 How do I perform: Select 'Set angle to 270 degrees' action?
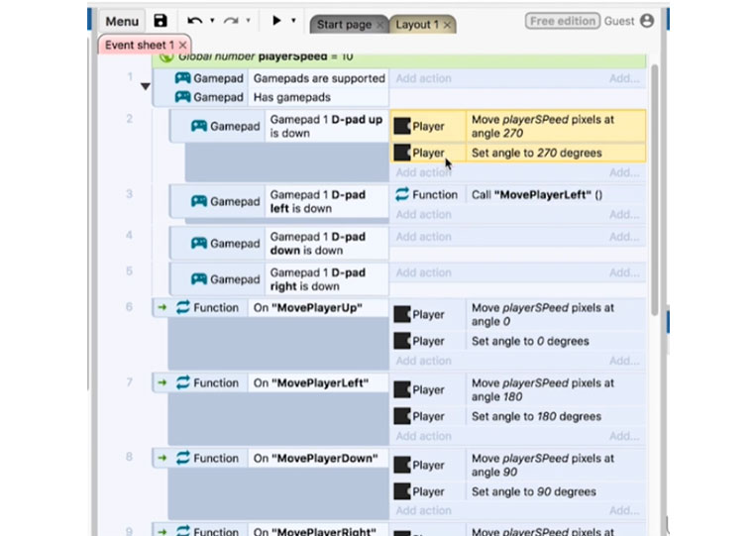(556, 153)
